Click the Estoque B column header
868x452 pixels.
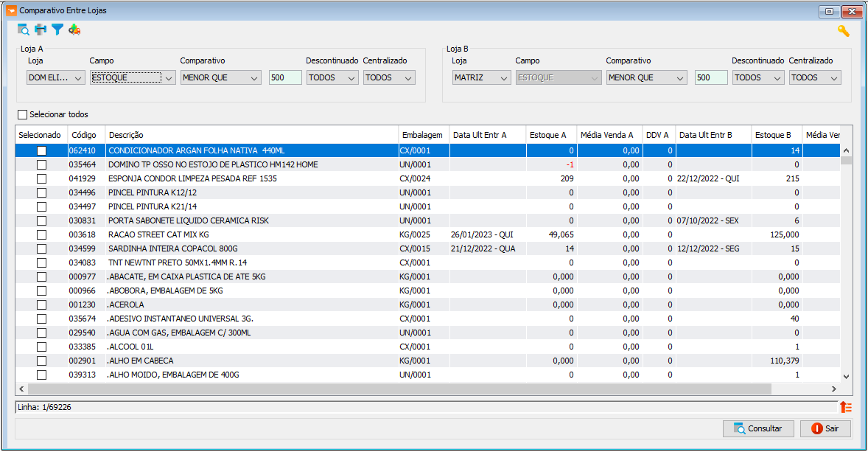pos(777,135)
